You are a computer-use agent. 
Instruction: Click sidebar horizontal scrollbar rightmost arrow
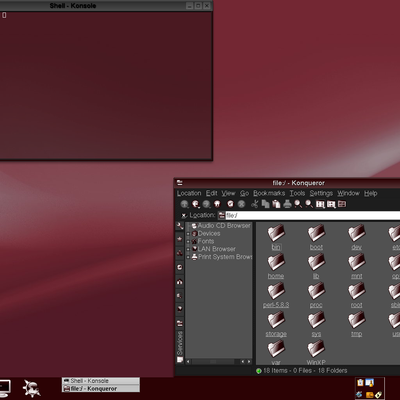click(x=249, y=362)
